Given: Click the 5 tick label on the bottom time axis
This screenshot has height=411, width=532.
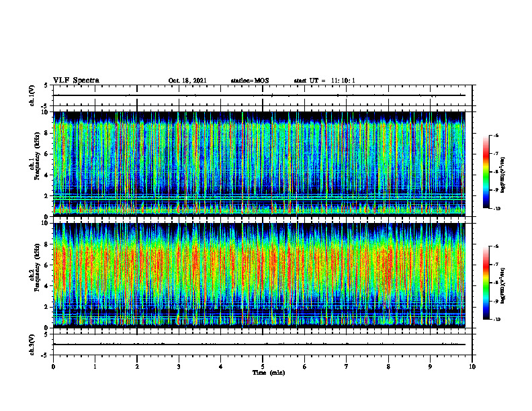Looking at the screenshot, I should pyautogui.click(x=263, y=367).
